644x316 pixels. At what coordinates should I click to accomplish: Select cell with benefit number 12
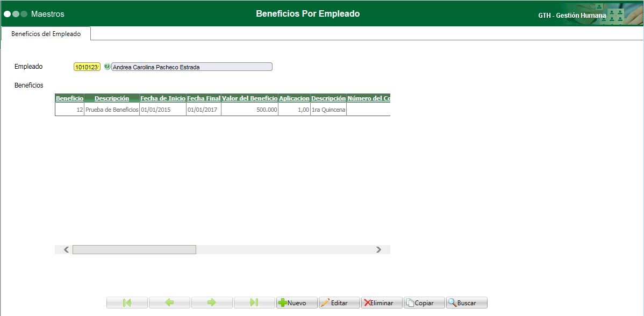pyautogui.click(x=69, y=110)
